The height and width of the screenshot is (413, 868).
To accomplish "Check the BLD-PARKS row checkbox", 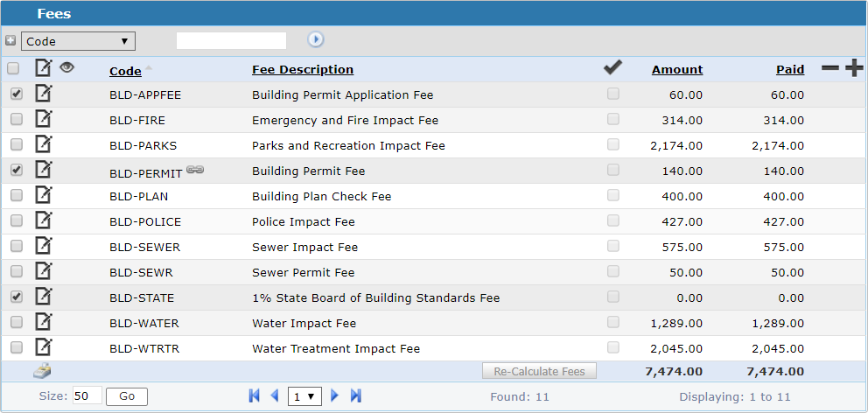I will [16, 145].
